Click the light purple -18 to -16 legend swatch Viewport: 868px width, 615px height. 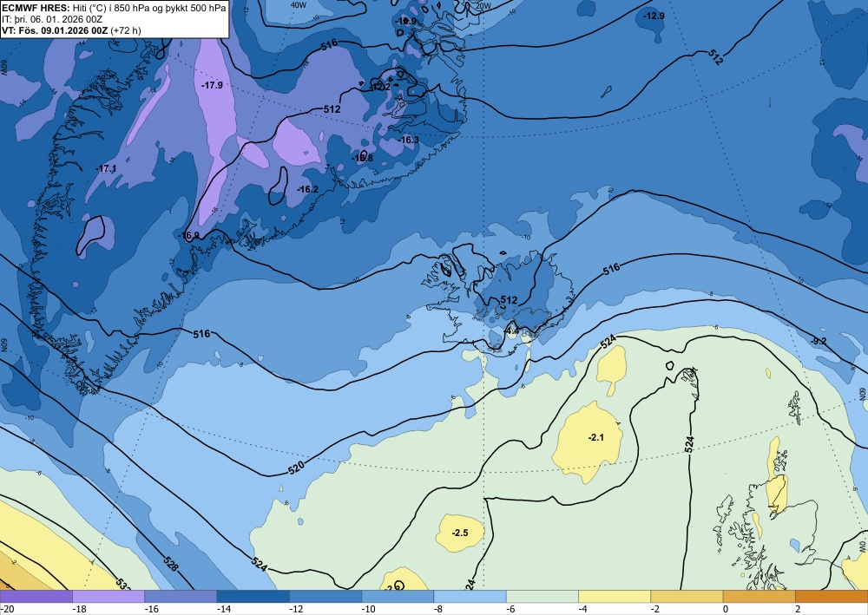tap(108, 596)
